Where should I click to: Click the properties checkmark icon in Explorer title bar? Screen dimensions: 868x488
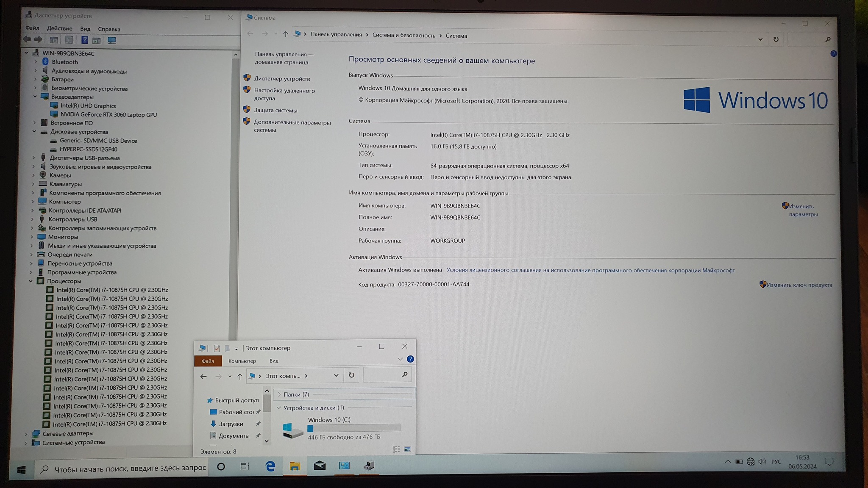[217, 348]
